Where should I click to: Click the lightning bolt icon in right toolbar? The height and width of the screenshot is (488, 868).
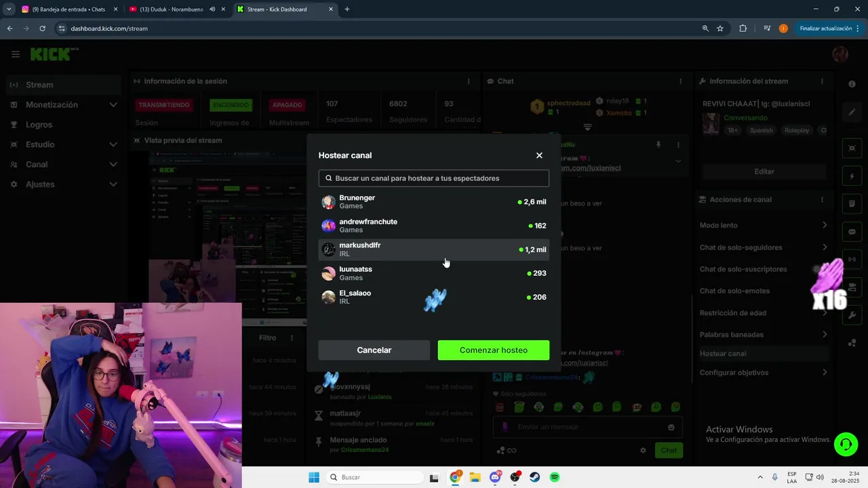tap(852, 176)
